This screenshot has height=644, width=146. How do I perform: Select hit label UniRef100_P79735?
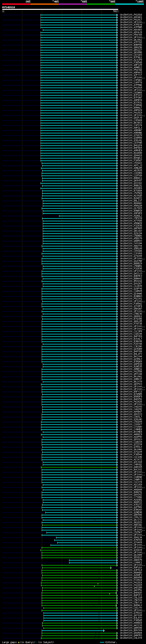131,324
